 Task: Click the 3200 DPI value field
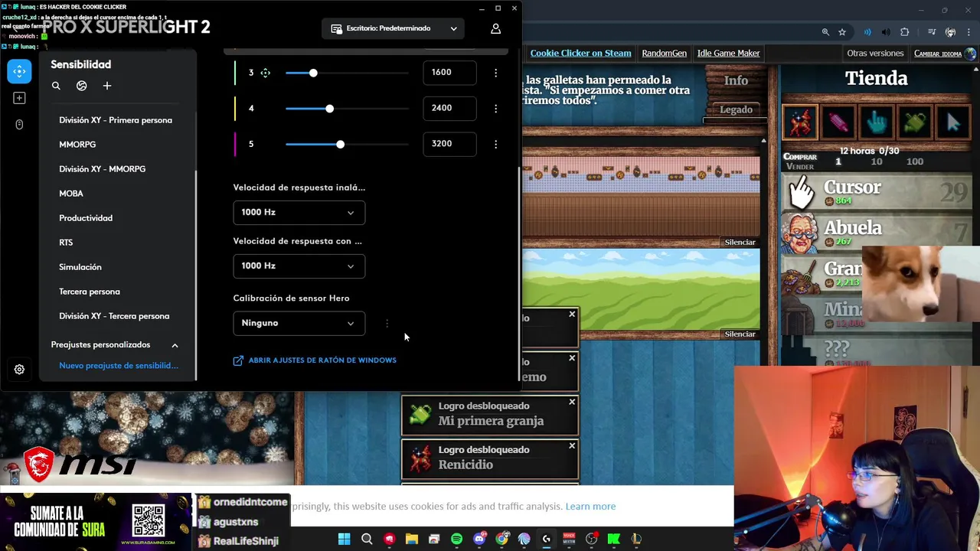(449, 144)
